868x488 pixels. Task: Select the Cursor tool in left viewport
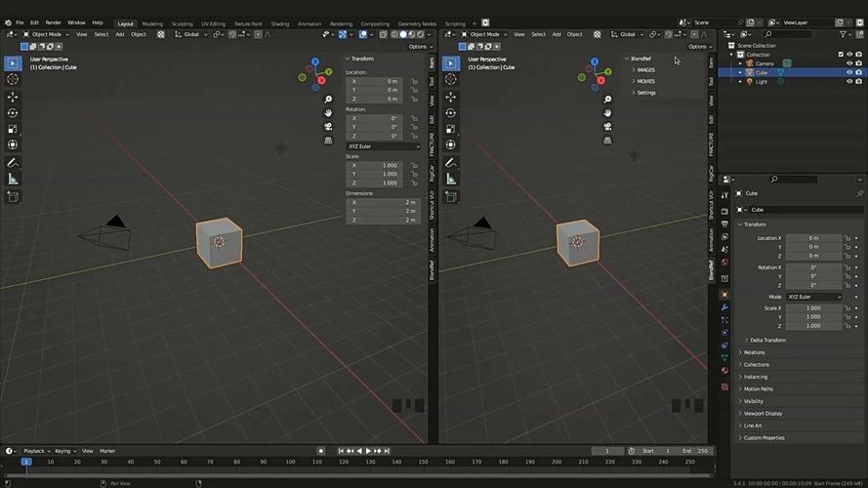[x=13, y=79]
